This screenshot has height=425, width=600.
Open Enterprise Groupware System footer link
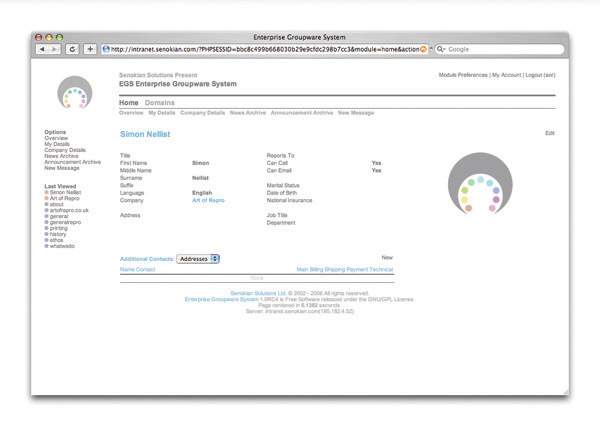tap(222, 300)
